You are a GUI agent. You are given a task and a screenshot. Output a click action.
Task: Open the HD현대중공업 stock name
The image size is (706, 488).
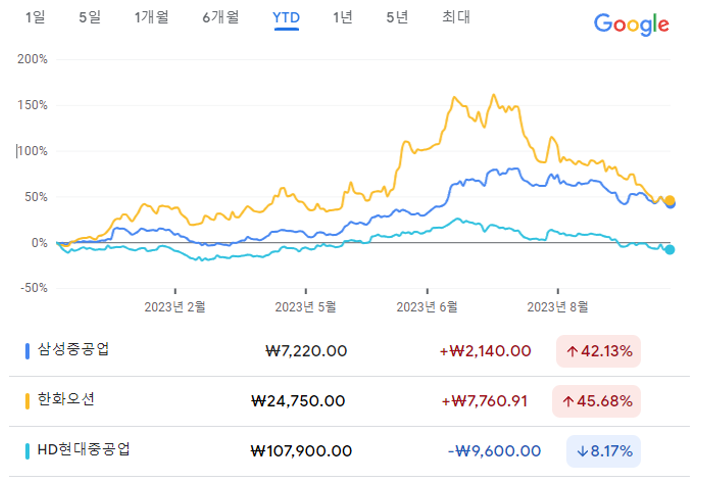[83, 449]
